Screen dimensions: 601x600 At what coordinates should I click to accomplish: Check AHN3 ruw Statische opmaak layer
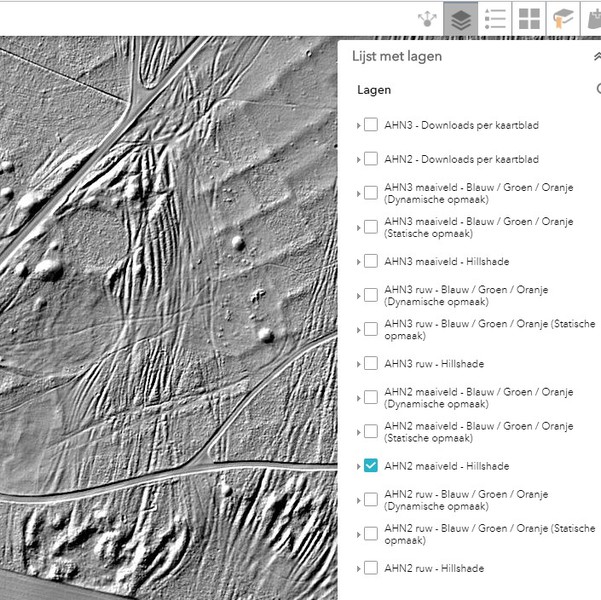pos(371,329)
